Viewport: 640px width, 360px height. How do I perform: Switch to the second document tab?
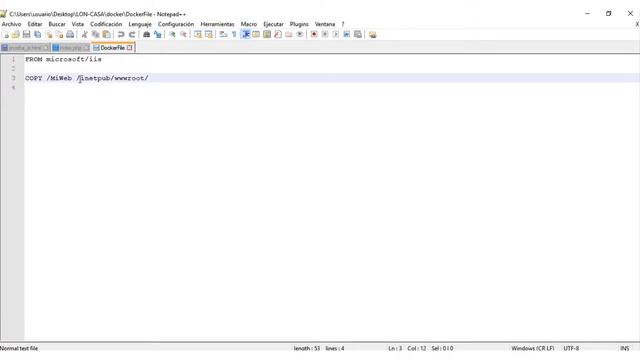(71, 48)
